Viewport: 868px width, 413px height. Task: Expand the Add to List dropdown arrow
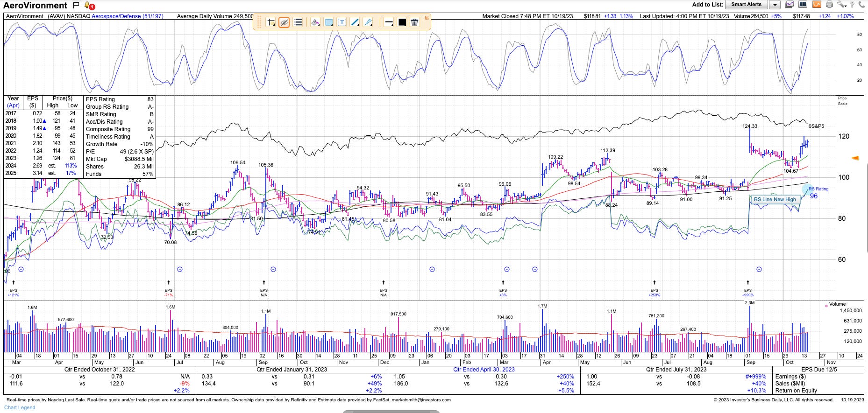[775, 5]
